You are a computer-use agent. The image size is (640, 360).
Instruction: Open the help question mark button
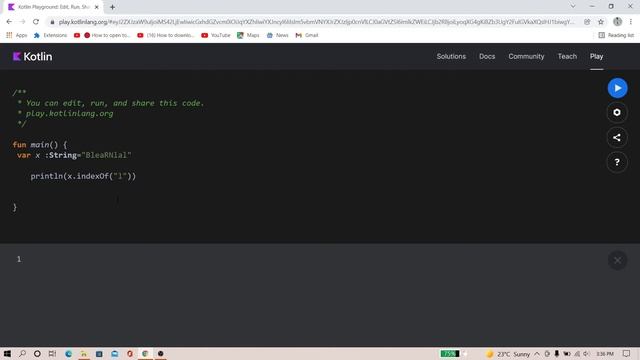tap(617, 162)
